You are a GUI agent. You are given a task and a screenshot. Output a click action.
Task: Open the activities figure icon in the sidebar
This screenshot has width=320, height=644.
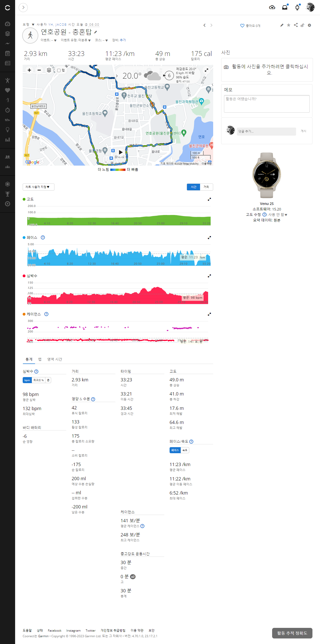(8, 80)
